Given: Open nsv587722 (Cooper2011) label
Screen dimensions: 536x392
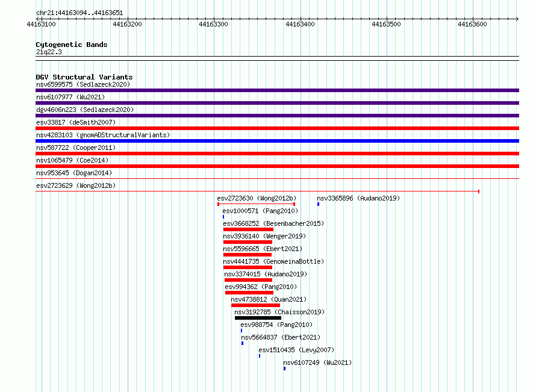Looking at the screenshot, I should tap(76, 148).
